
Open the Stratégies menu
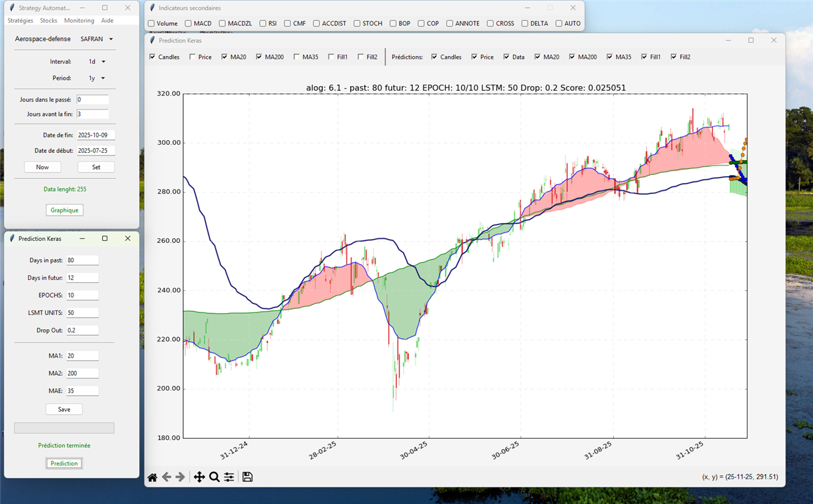(x=20, y=21)
